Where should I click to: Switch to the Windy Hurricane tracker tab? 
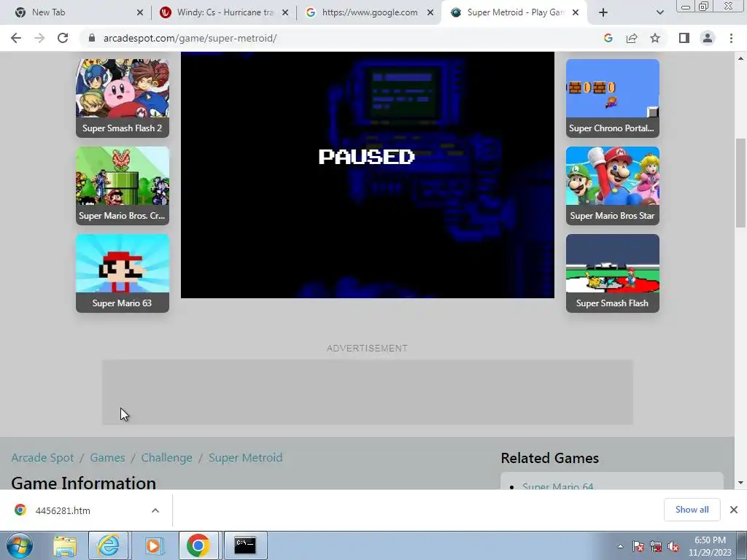224,12
